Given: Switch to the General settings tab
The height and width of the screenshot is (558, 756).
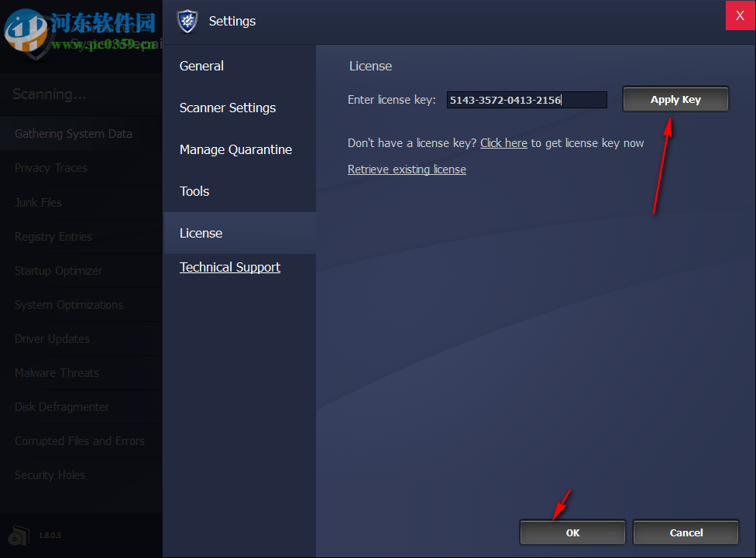Looking at the screenshot, I should [x=201, y=66].
